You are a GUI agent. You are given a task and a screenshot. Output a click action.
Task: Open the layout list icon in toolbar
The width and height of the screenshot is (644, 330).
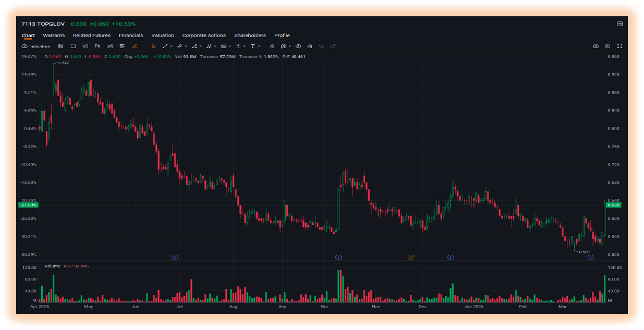pos(122,46)
